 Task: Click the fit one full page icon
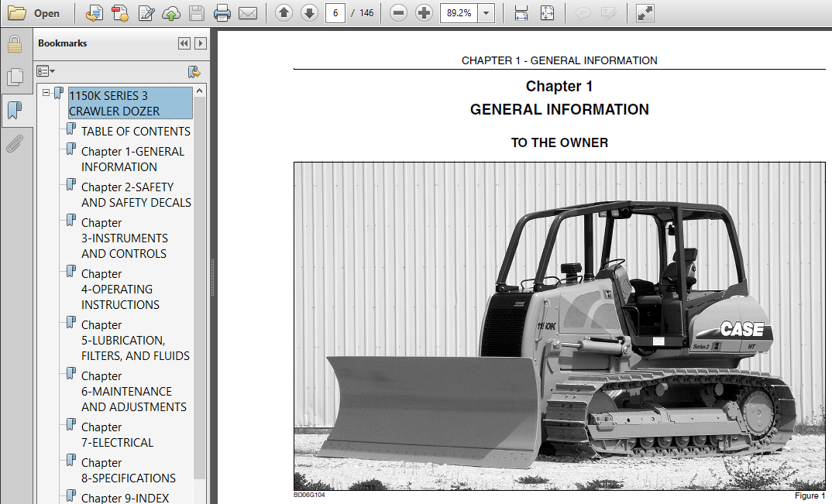[x=547, y=13]
